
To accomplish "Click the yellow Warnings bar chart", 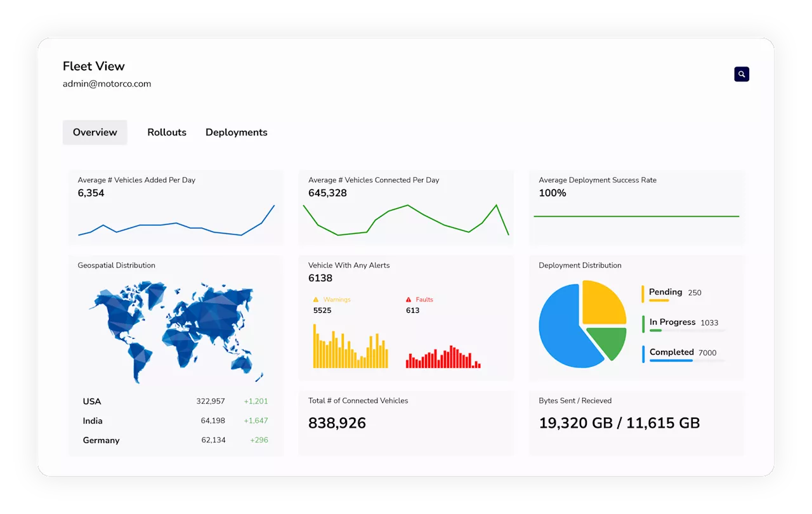I will click(x=350, y=346).
